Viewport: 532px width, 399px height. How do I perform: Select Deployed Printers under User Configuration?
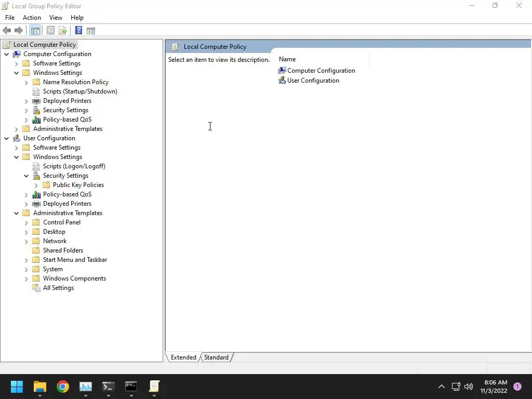67,204
